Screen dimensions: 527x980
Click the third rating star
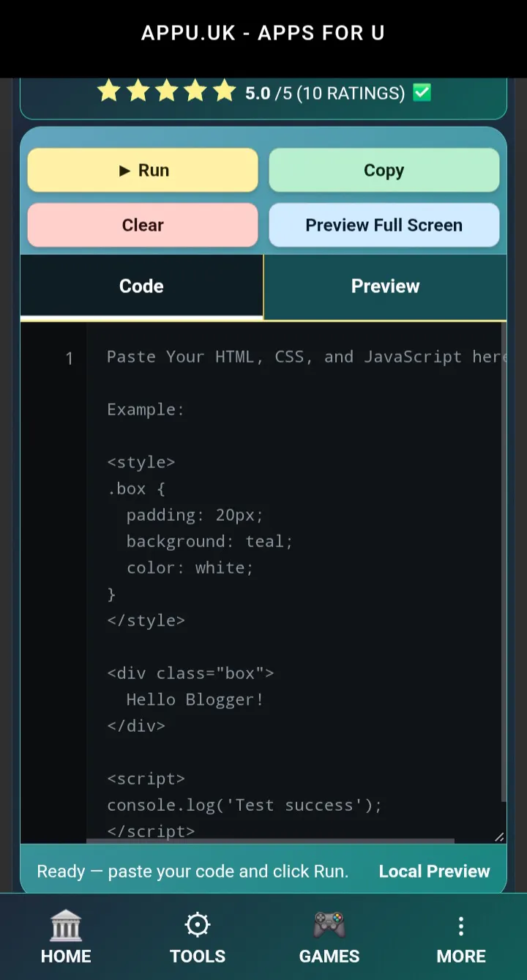click(x=167, y=92)
